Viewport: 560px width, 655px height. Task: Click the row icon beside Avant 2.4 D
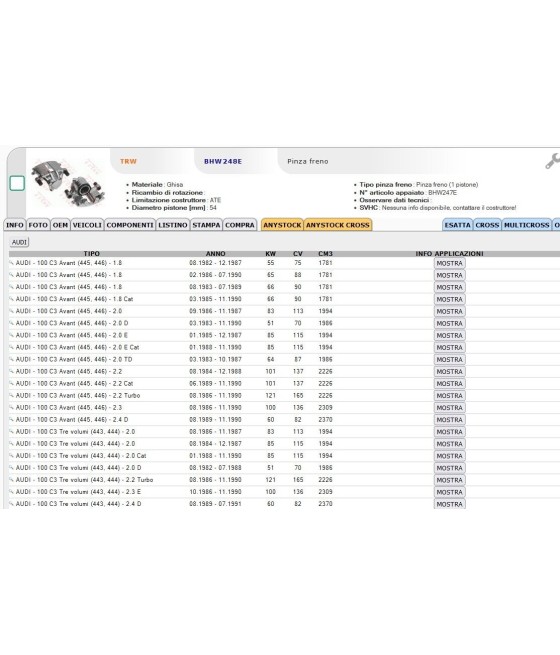tap(12, 419)
